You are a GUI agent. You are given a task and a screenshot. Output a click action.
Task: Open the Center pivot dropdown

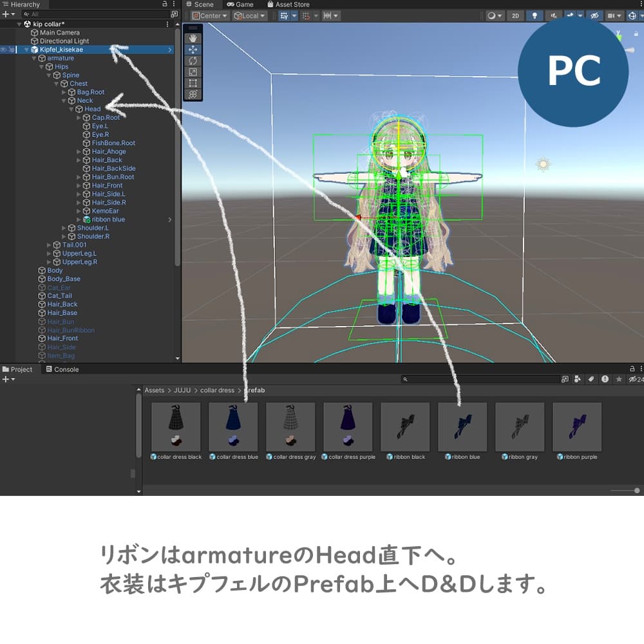pos(209,15)
